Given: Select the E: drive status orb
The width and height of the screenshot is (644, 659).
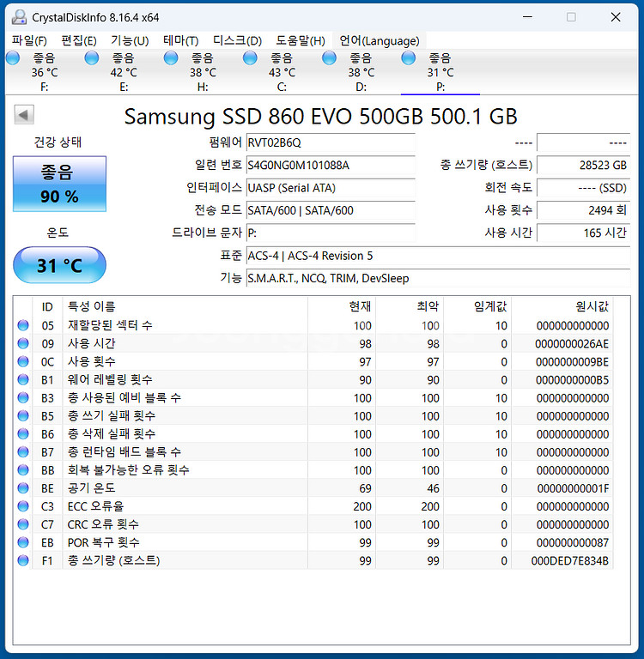Looking at the screenshot, I should click(x=92, y=57).
